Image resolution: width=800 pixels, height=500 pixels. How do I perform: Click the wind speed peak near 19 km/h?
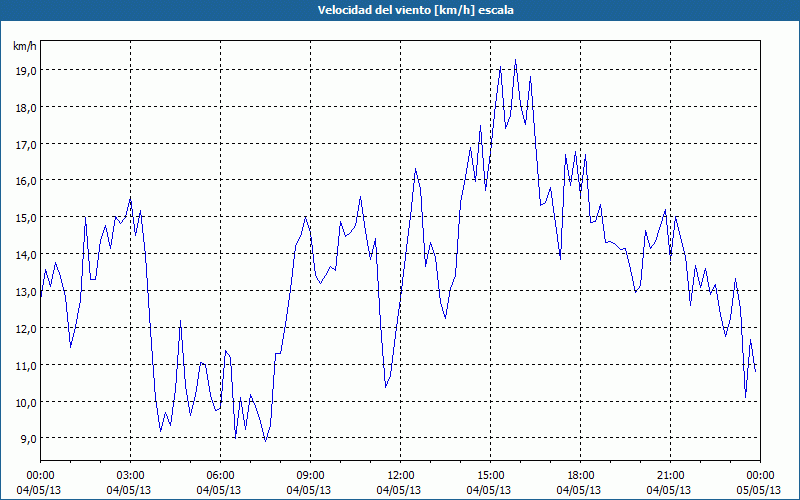pyautogui.click(x=515, y=60)
